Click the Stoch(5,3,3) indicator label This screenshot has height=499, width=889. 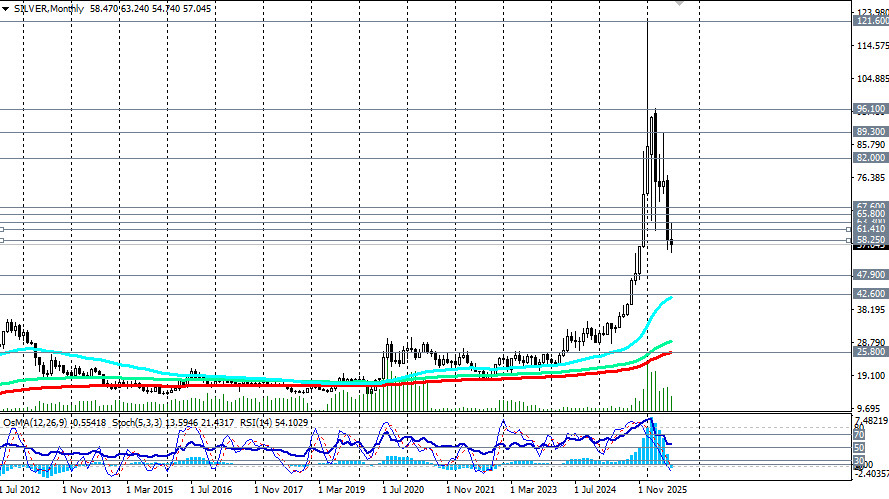[137, 422]
